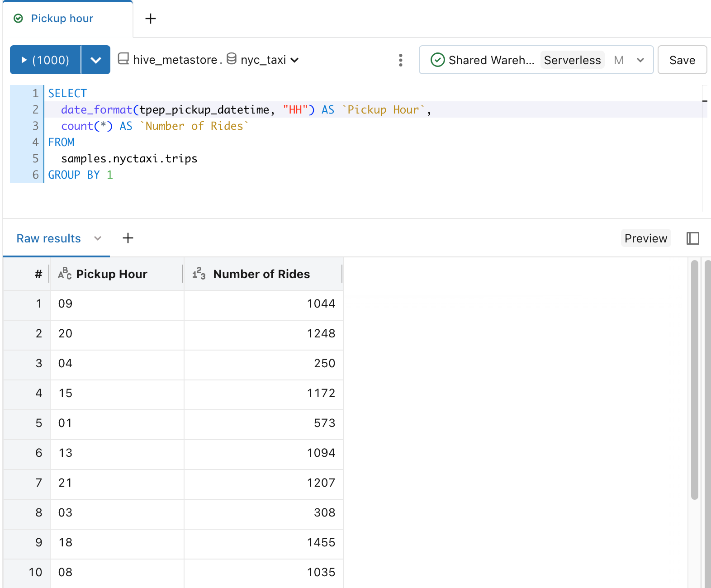
Task: Click the green warehouse status check icon
Action: pos(437,60)
